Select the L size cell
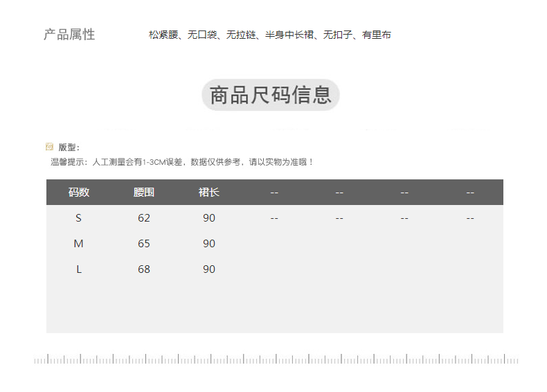This screenshot has width=547, height=392. coord(79,269)
